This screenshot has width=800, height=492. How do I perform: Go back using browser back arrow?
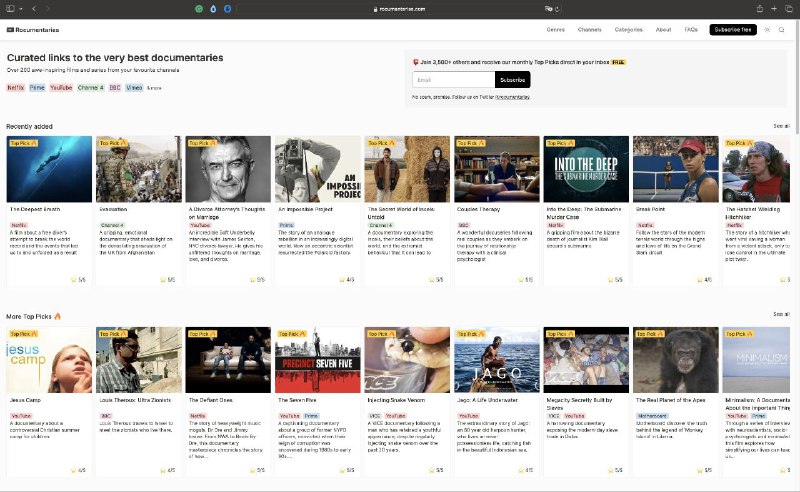(x=34, y=8)
